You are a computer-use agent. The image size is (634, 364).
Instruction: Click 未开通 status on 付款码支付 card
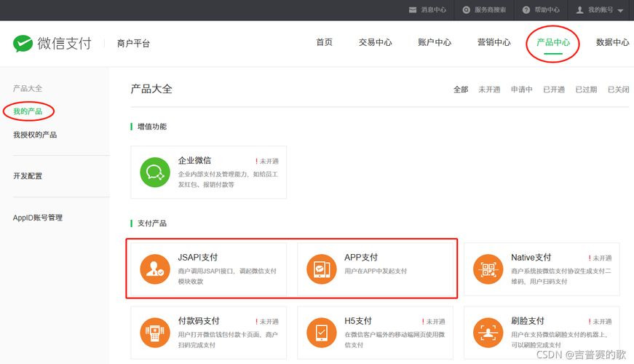point(267,322)
